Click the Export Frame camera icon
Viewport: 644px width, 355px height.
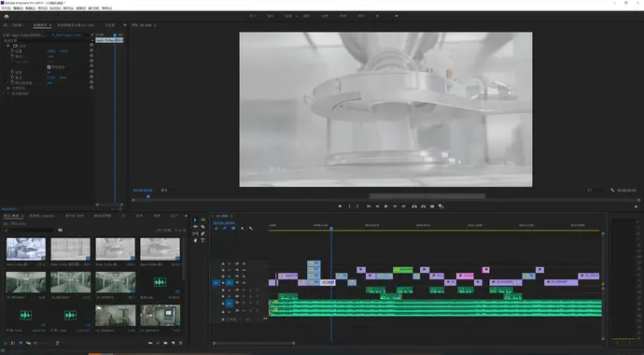432,206
